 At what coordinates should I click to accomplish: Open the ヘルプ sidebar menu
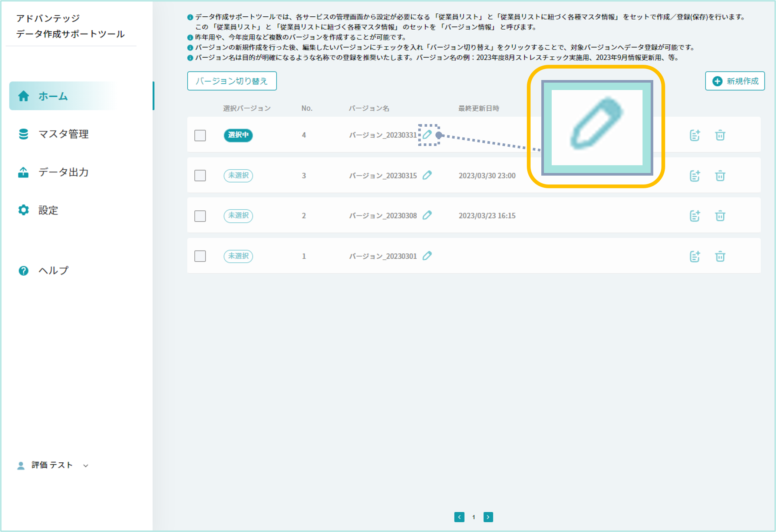(43, 270)
